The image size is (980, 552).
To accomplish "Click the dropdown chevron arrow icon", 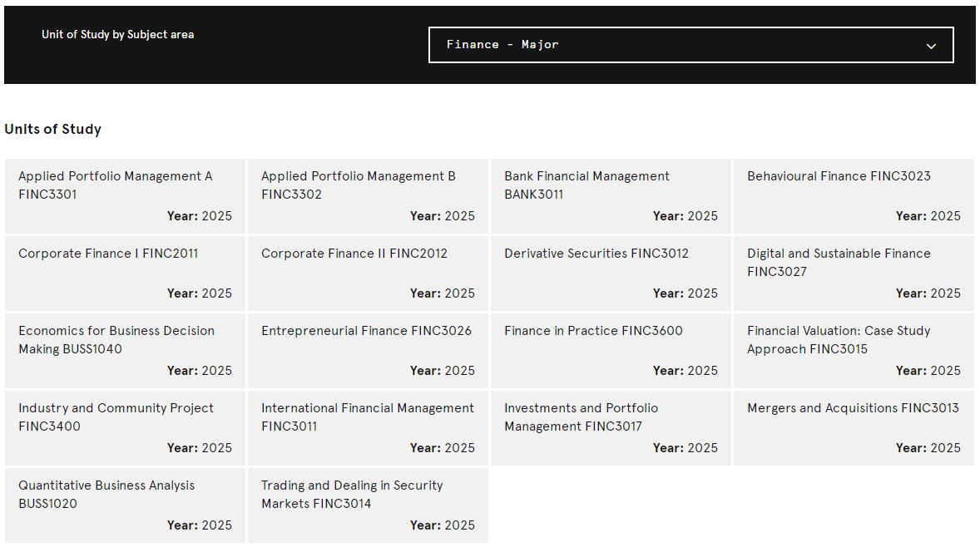I will [x=931, y=47].
